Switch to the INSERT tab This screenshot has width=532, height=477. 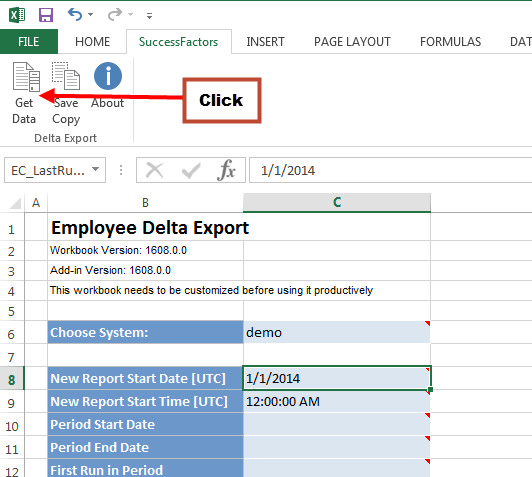tap(265, 42)
